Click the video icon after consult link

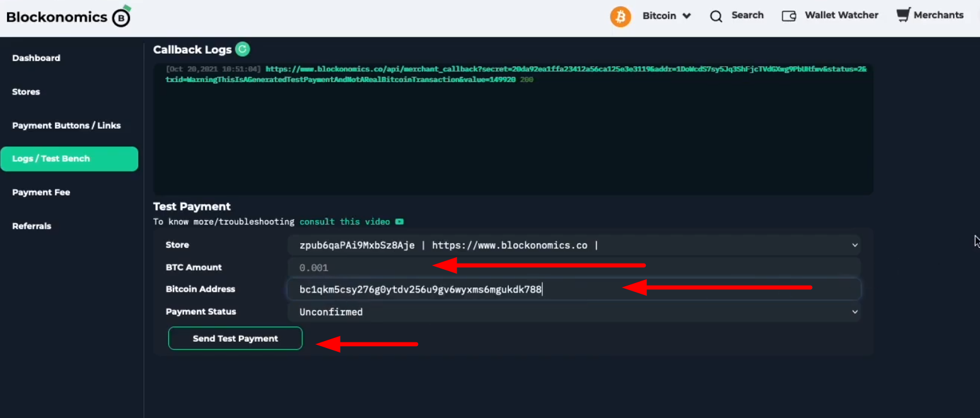click(x=399, y=222)
